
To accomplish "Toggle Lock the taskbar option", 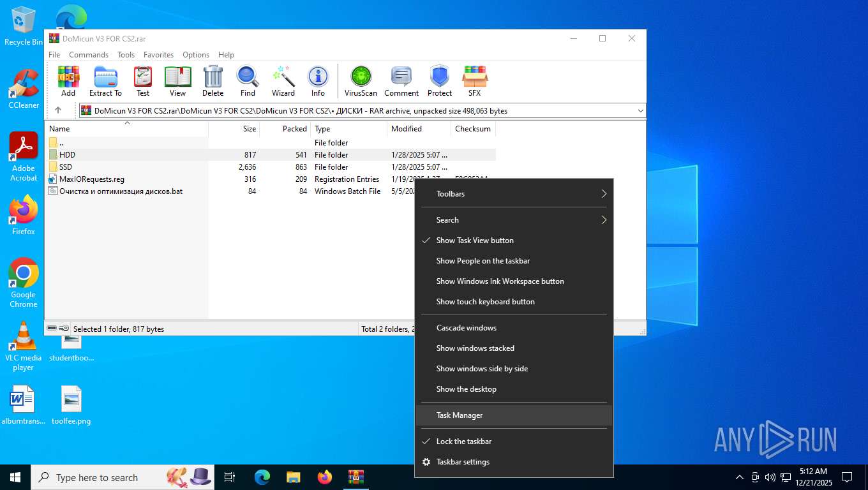I will pyautogui.click(x=514, y=442).
